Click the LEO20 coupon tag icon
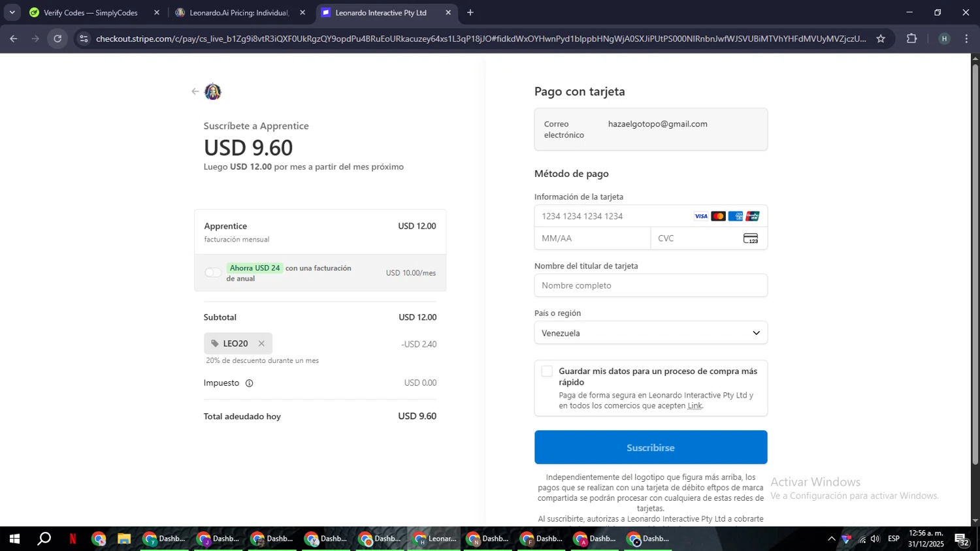This screenshot has width=980, height=551. 215,343
